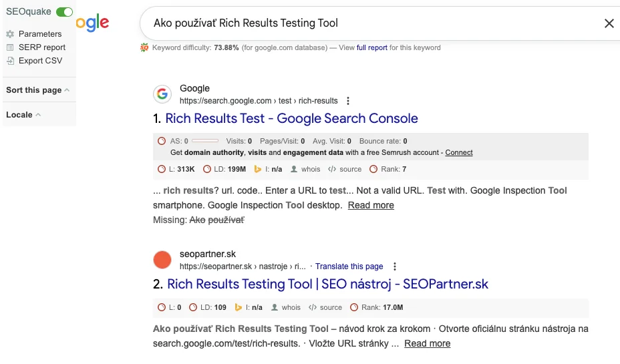Screen dimensions: 620x364
Task: Clear the search box with X
Action: pos(609,23)
